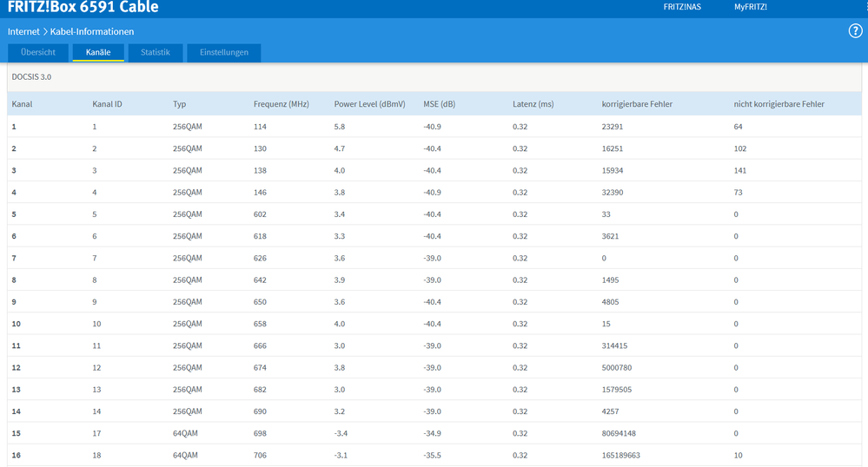Screen dimensions: 868x467
Task: Select uncorrectable errors value 141
Action: tap(740, 170)
